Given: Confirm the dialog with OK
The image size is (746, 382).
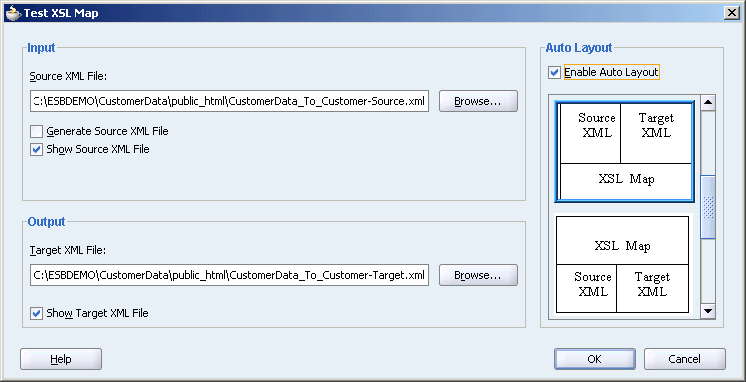Looking at the screenshot, I should tap(595, 359).
